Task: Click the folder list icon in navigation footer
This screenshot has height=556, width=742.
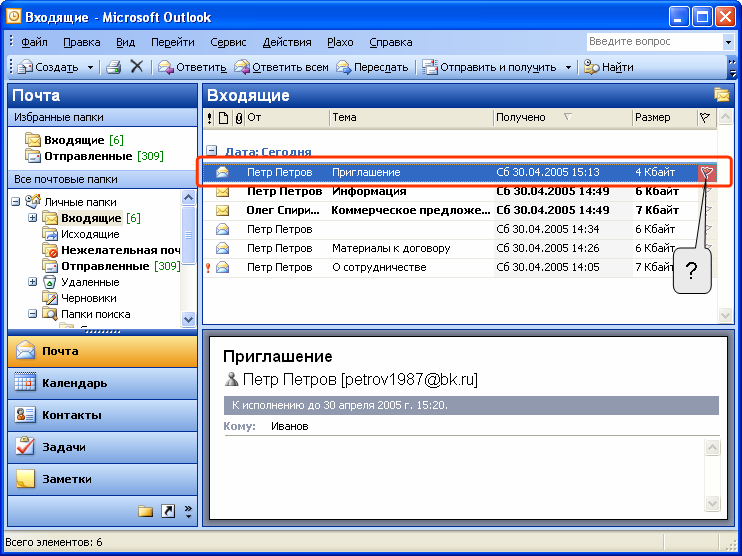Action: (x=146, y=511)
